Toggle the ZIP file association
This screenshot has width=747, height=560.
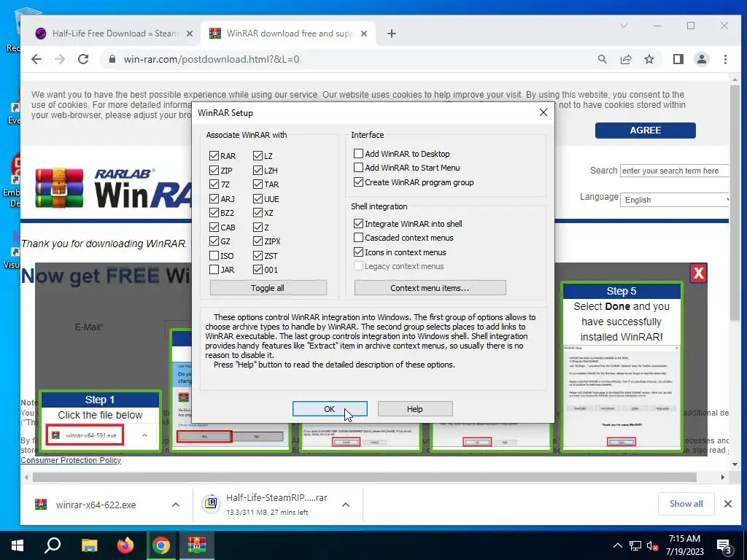(214, 170)
